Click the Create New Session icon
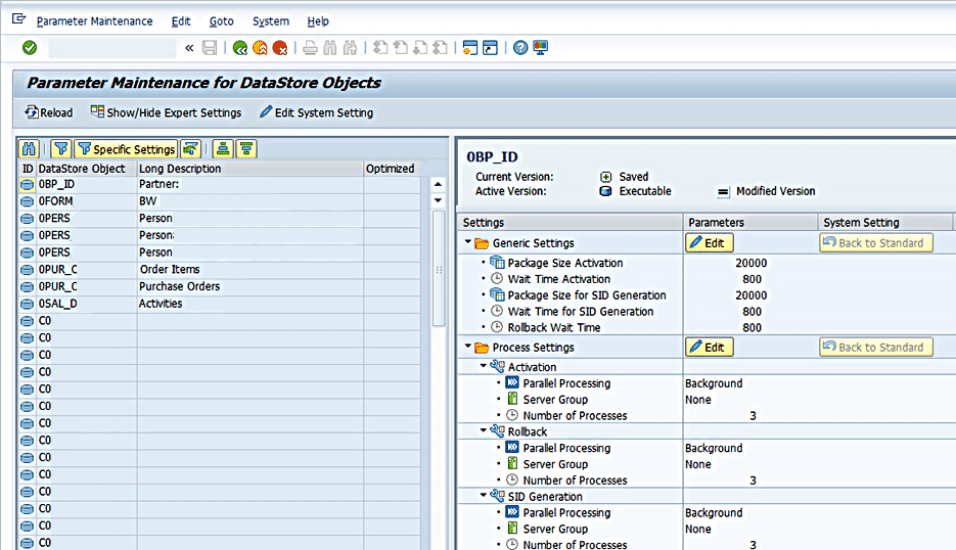 (x=470, y=48)
